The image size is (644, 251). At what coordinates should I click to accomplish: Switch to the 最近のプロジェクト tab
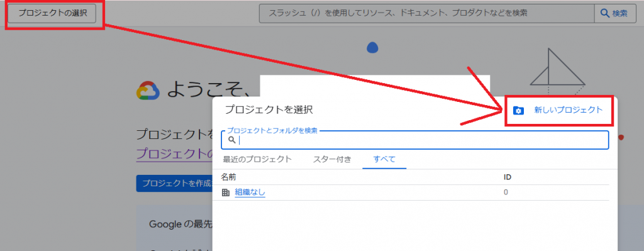pos(257,159)
